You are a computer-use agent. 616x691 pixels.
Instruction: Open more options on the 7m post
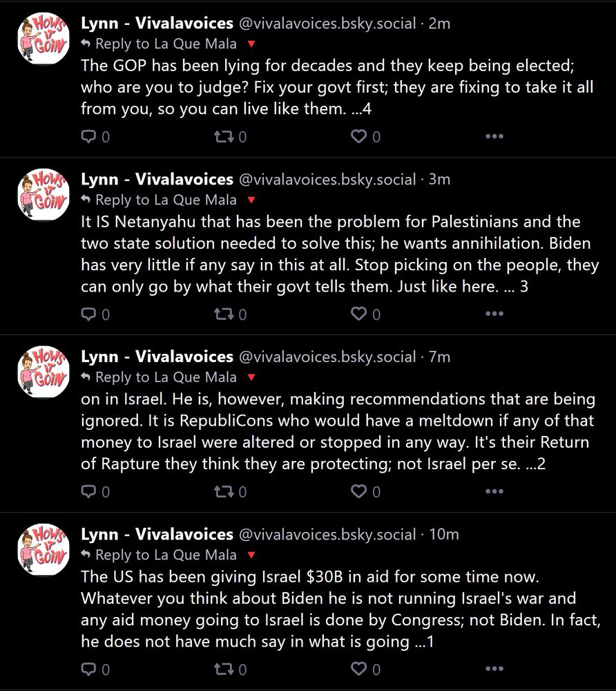pyautogui.click(x=494, y=491)
